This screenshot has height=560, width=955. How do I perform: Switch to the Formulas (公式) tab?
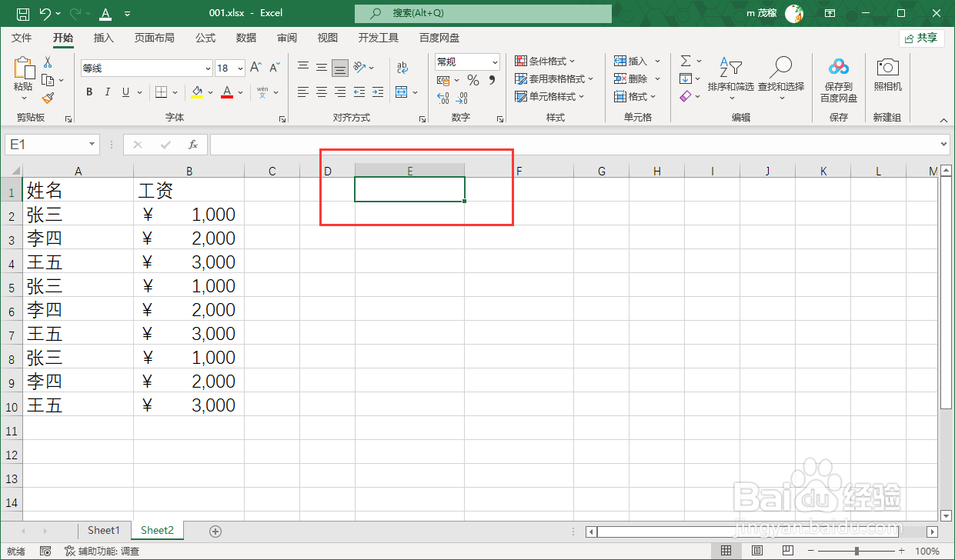(x=205, y=38)
